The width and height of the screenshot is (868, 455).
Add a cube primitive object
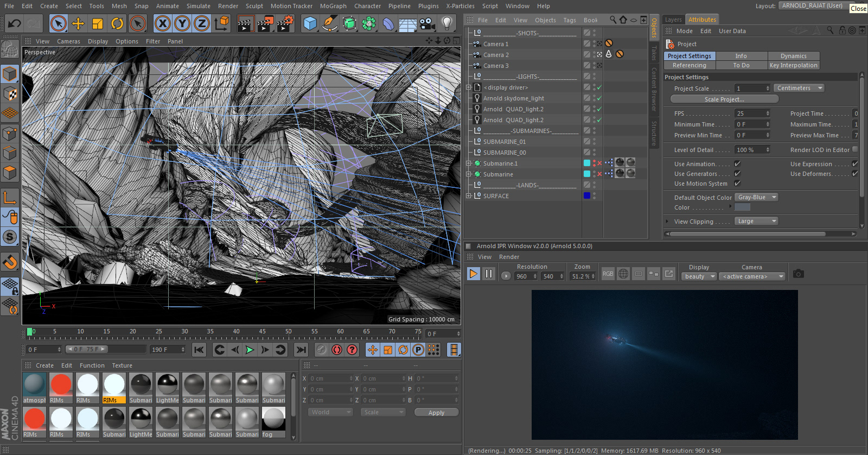point(310,23)
